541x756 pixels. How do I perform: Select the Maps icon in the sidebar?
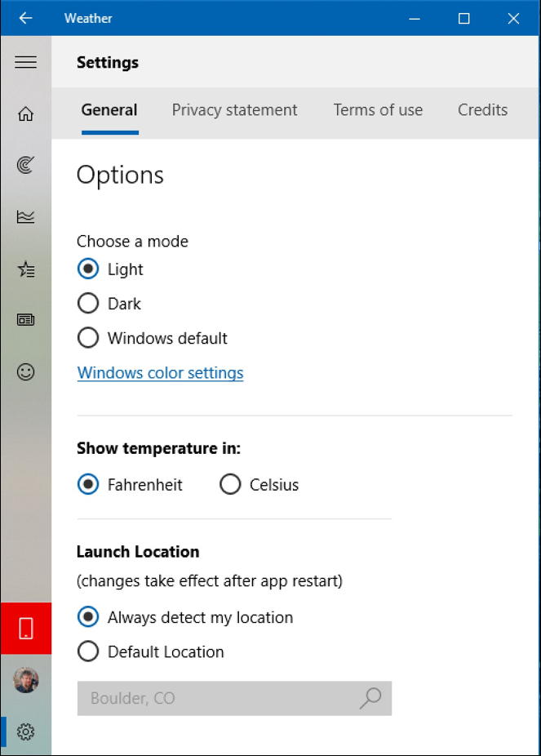25,165
